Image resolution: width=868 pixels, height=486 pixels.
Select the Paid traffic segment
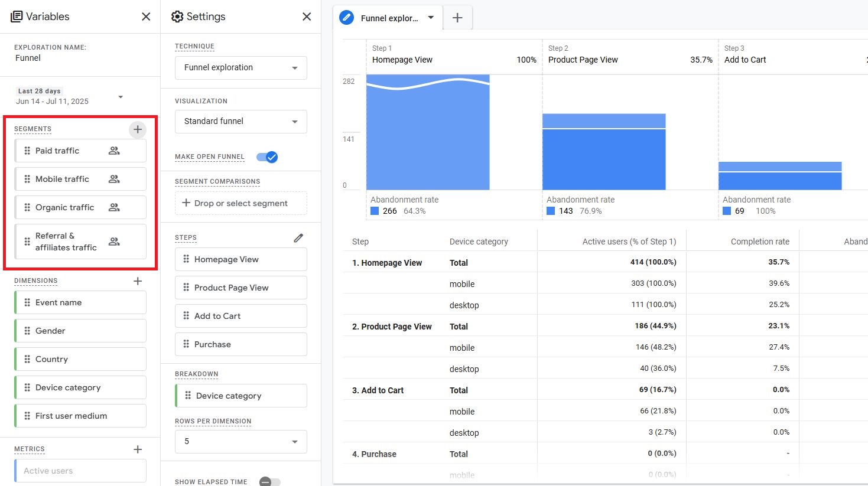tap(80, 151)
